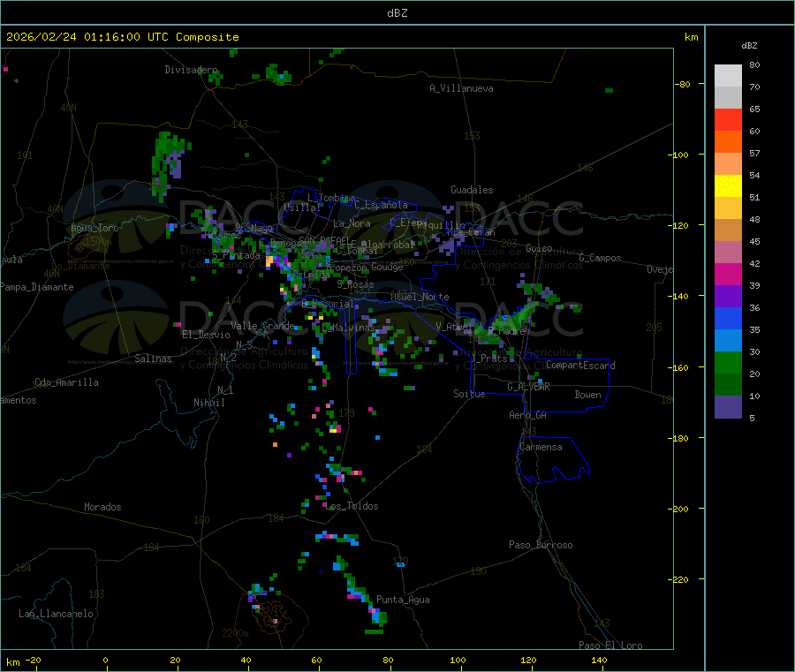
Task: Click the La_Nora place label
Action: pos(352,223)
